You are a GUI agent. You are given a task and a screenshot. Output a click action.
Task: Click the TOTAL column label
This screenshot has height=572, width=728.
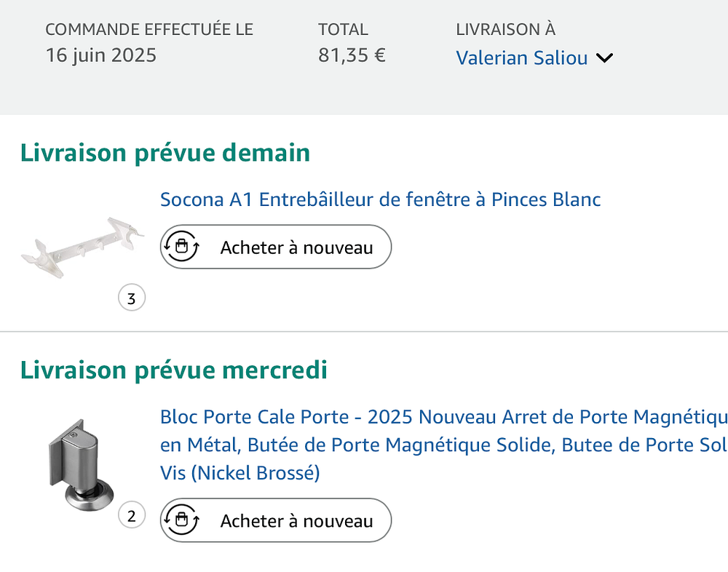pyautogui.click(x=343, y=30)
